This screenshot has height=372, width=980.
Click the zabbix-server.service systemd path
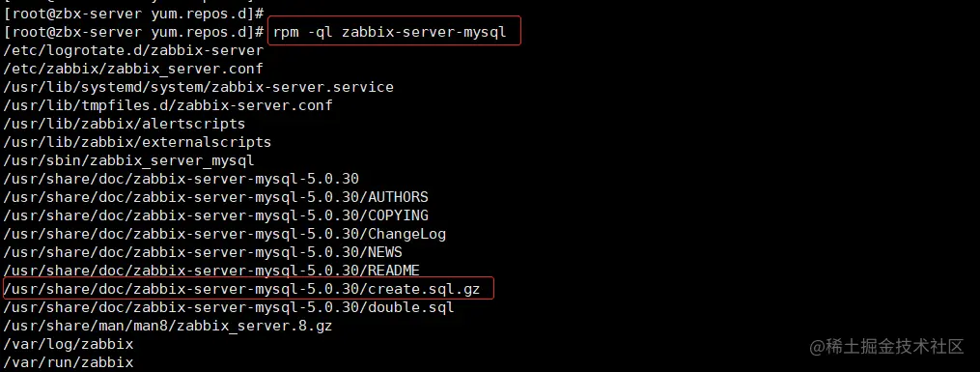coord(199,87)
